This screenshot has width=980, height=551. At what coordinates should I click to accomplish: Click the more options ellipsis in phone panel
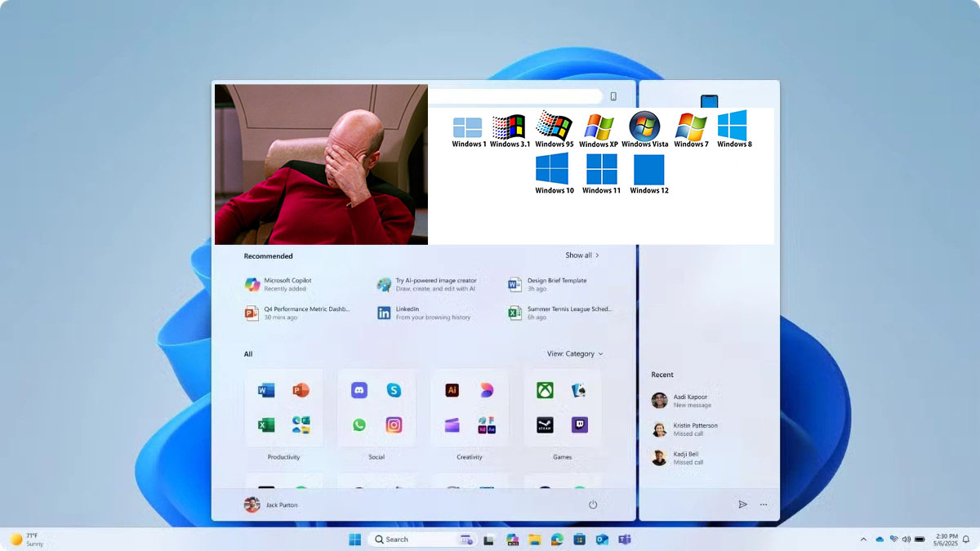[x=764, y=505]
